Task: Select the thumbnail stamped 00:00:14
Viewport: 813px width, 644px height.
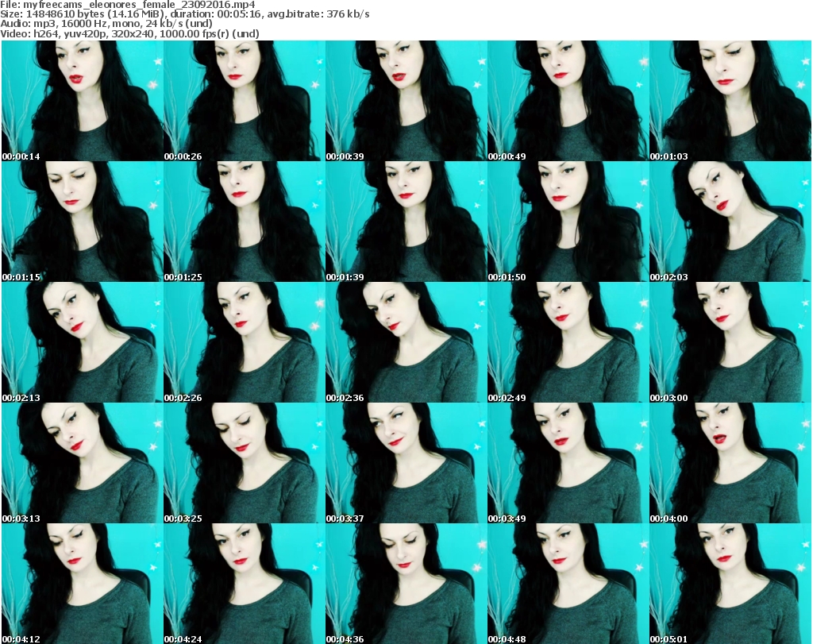Action: coord(83,101)
